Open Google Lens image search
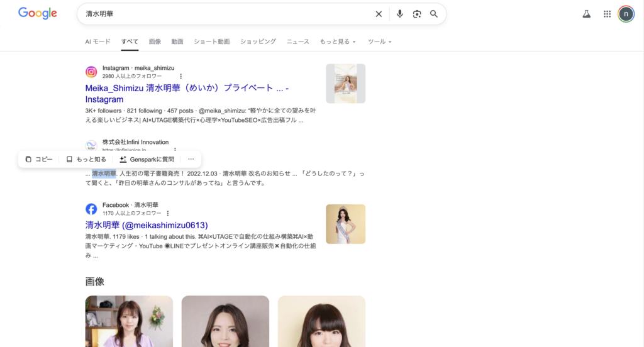The image size is (644, 347). (416, 14)
